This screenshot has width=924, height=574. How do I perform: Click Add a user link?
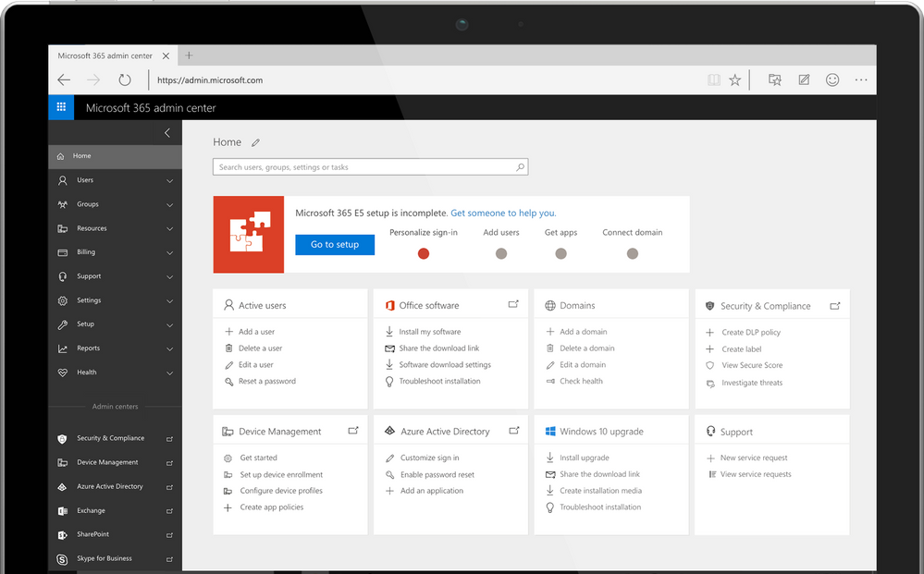[x=256, y=332]
